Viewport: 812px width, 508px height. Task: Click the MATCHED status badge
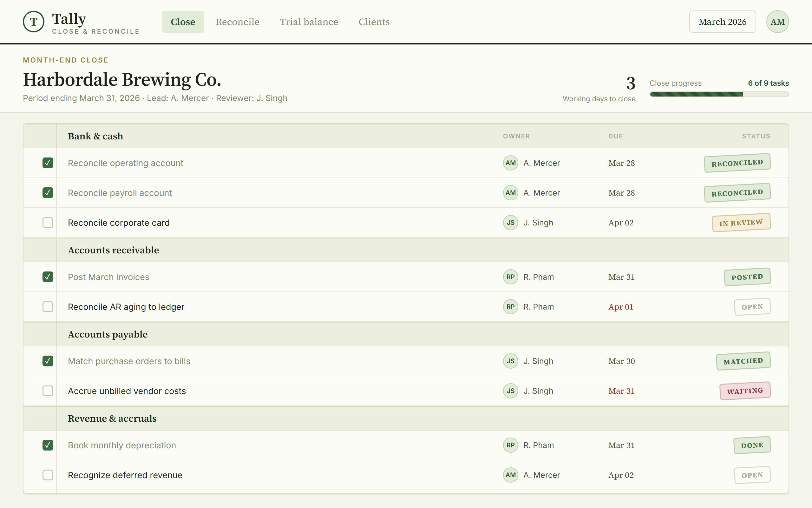tap(743, 361)
